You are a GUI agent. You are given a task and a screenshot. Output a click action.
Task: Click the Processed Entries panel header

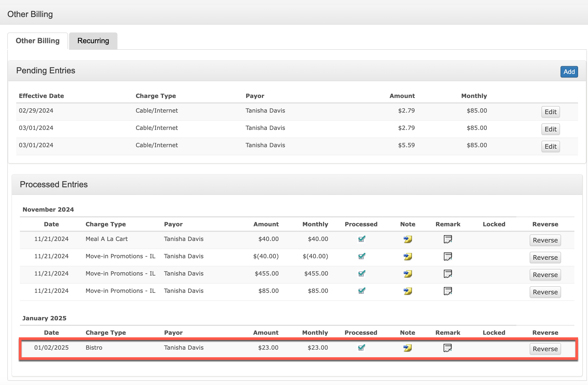(x=54, y=184)
